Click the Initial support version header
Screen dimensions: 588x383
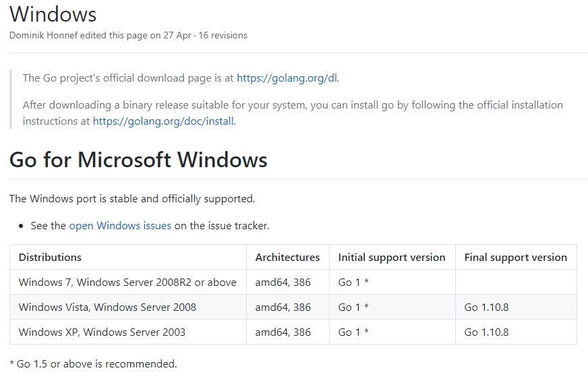tap(392, 257)
